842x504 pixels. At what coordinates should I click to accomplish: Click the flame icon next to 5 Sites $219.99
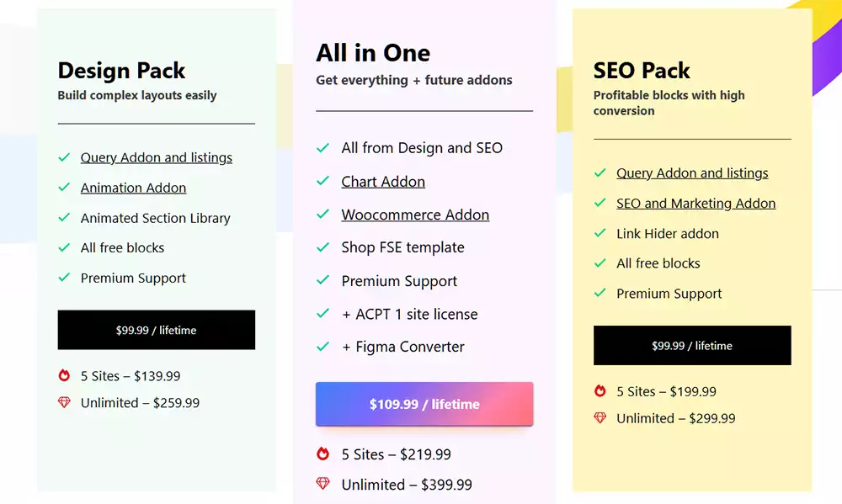pyautogui.click(x=322, y=454)
